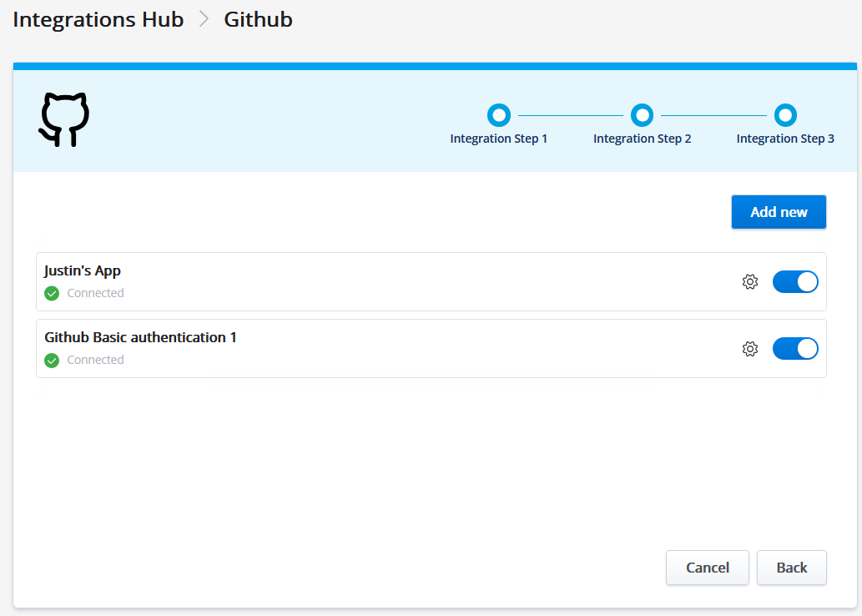Click the Github breadcrumb title
Screen dimensions: 862x616
(x=258, y=20)
